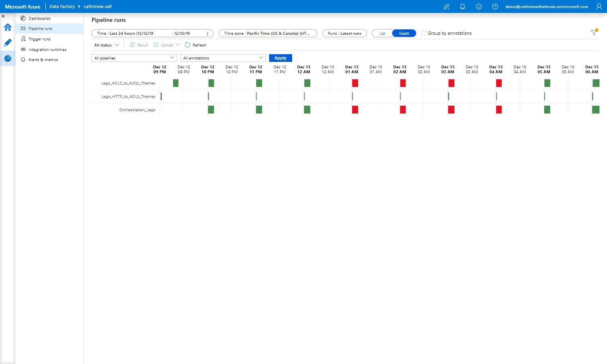Click the Home icon in left rail
Image resolution: width=607 pixels, height=364 pixels.
[x=8, y=28]
